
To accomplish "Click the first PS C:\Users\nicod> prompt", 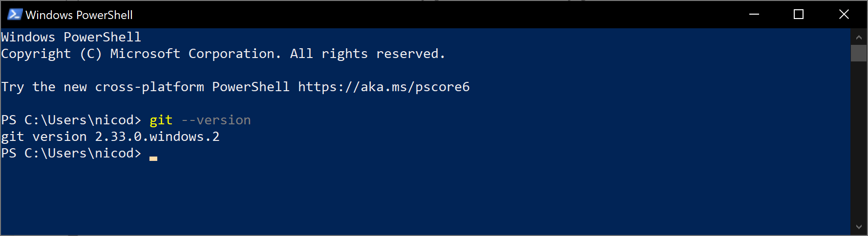I will 71,120.
